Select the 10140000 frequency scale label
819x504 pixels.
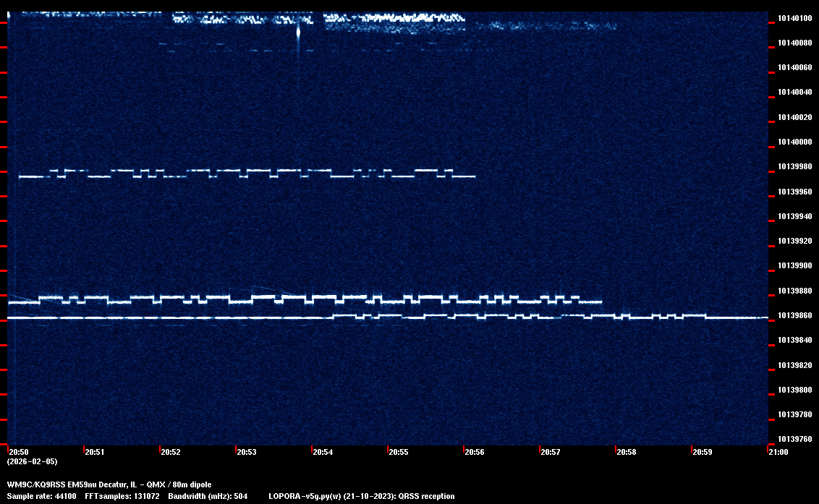click(x=793, y=142)
